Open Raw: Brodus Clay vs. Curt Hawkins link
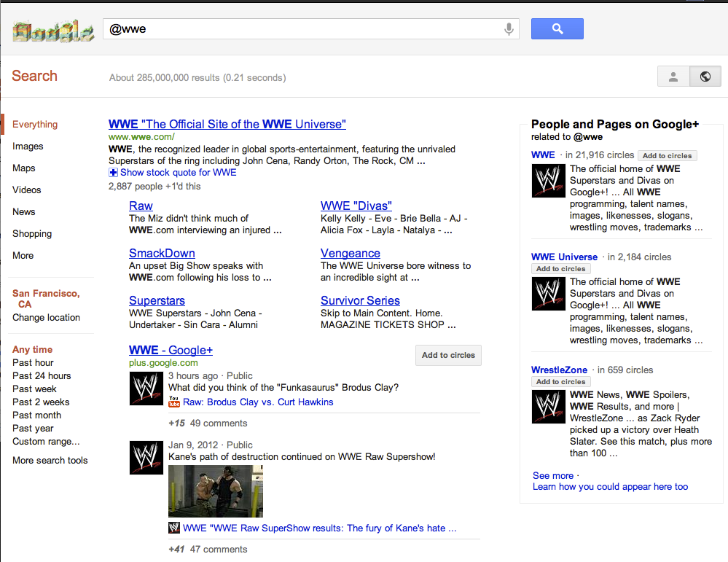728x562 pixels. tap(258, 402)
